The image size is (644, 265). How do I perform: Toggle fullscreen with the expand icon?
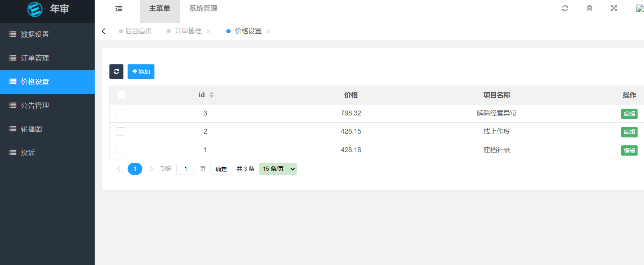[x=614, y=8]
